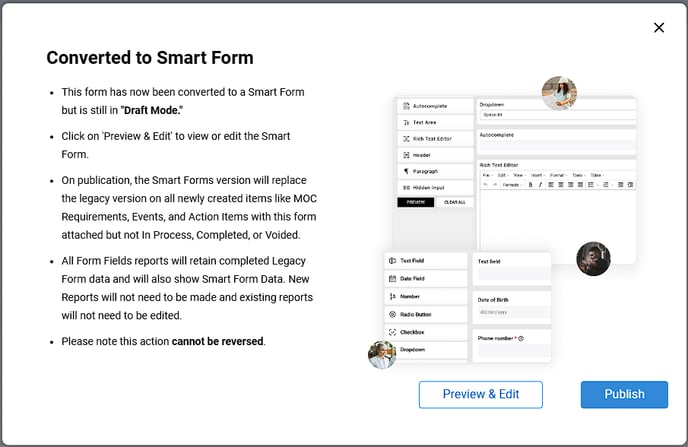Choose the Date Field item
Screen dimensions: 688x447
point(426,278)
